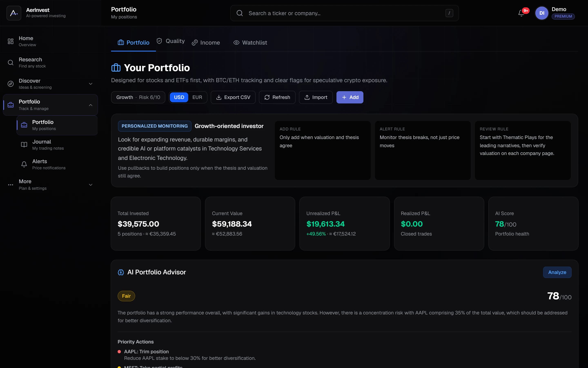Open Research find any stock
Screen dimensions: 588x368
[x=50, y=63]
